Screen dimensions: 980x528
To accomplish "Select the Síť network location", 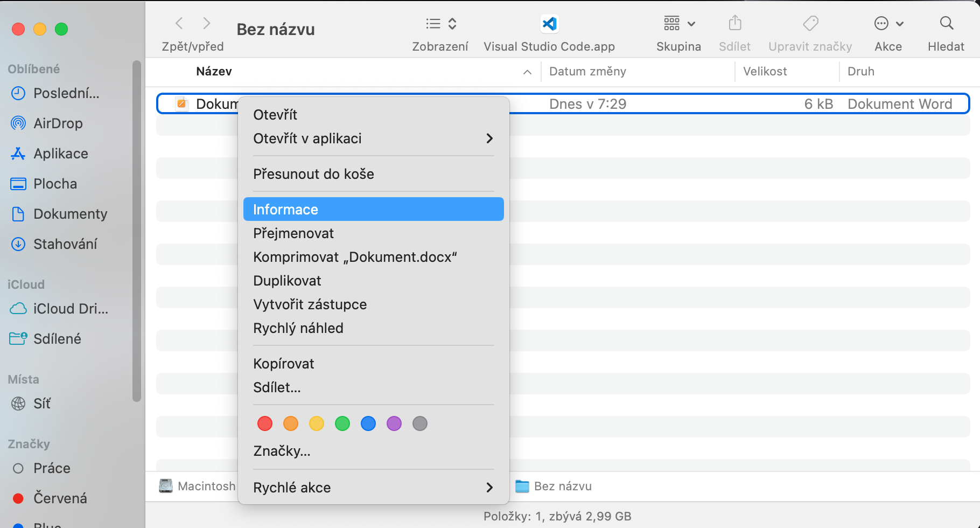I will (x=41, y=404).
